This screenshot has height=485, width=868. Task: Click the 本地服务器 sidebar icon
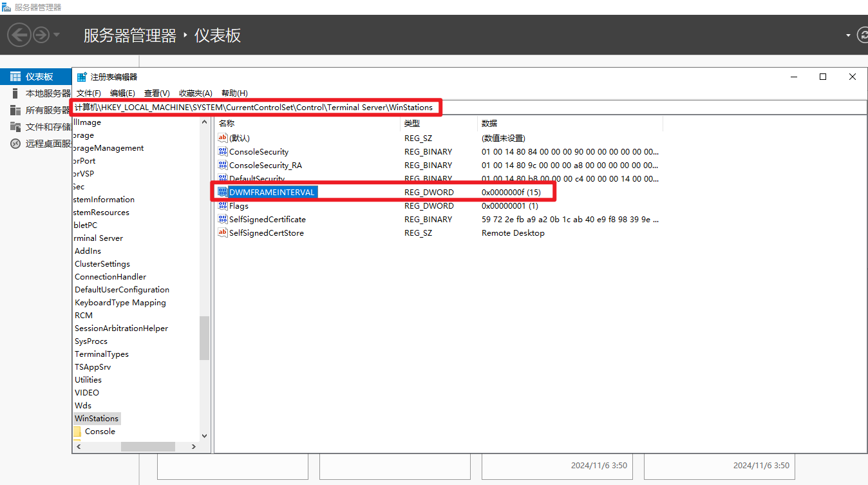[x=15, y=93]
